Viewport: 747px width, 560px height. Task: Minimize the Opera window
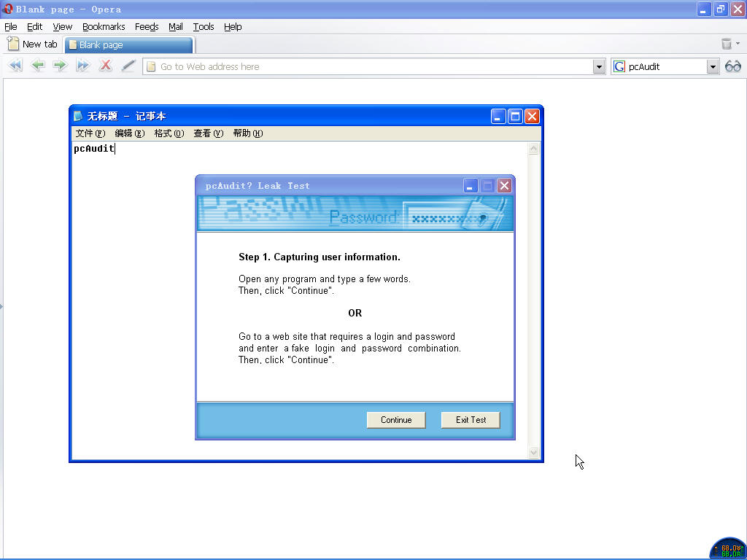704,9
